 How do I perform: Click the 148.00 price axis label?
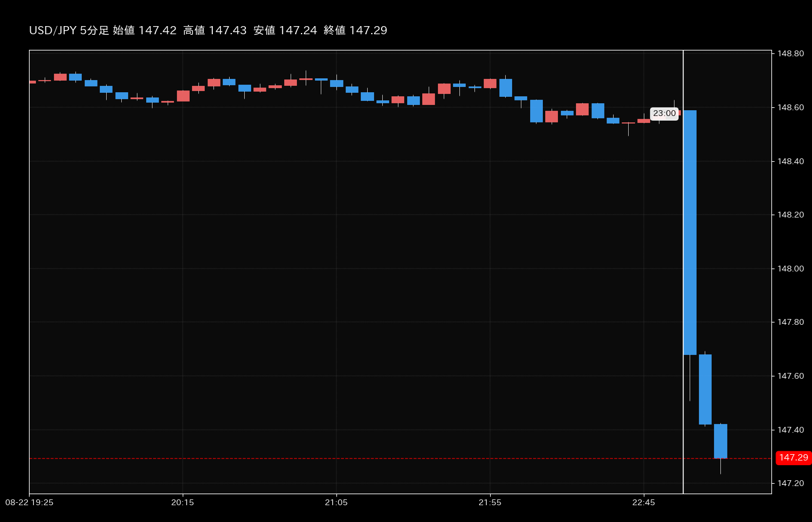point(791,269)
